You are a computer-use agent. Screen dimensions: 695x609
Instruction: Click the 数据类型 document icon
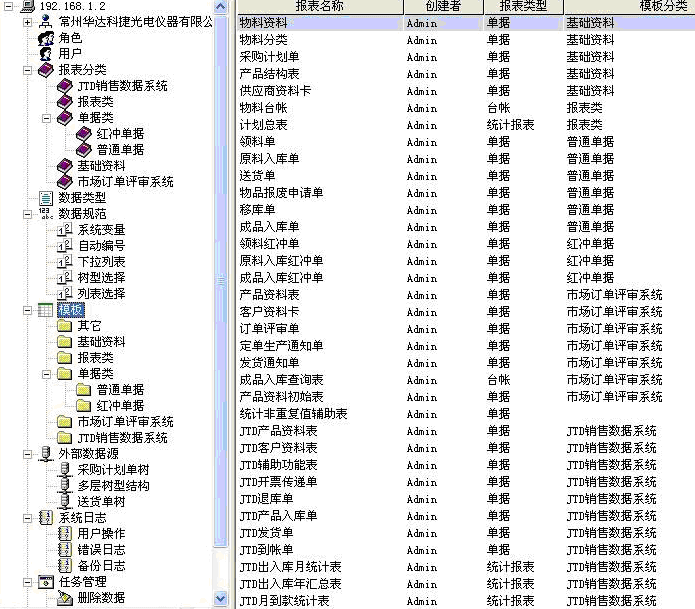(45, 198)
